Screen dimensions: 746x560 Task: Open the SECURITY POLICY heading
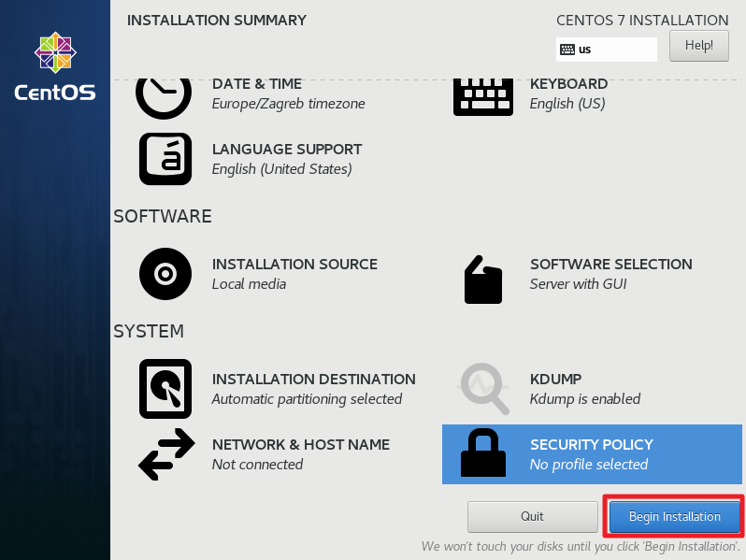(x=592, y=445)
